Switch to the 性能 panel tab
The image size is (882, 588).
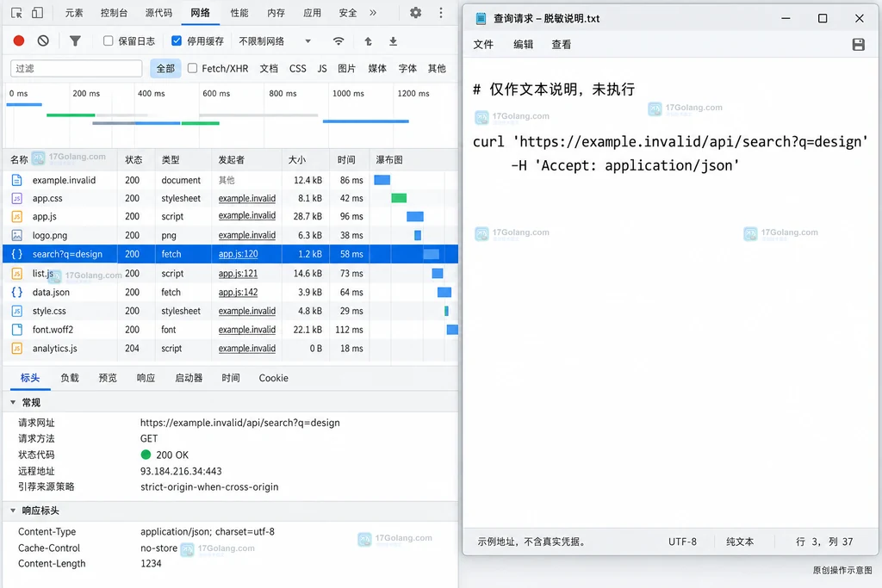tap(239, 12)
